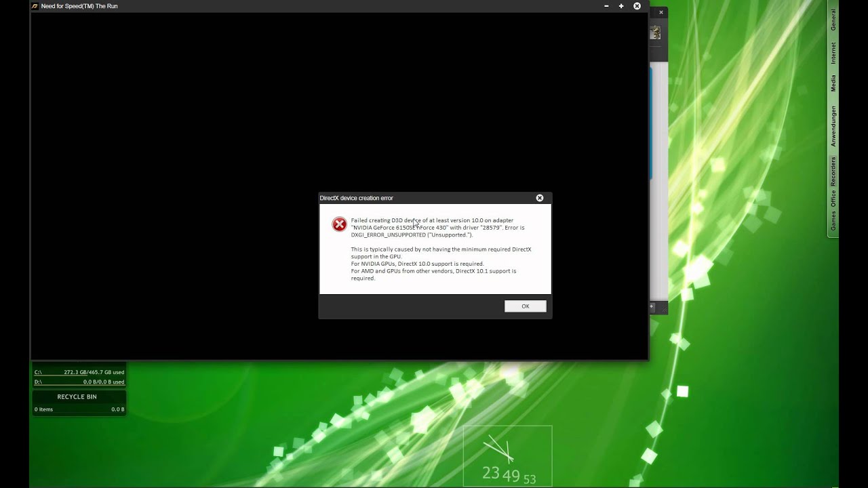Click the desktop clock widget
The height and width of the screenshot is (488, 868).
[x=507, y=455]
